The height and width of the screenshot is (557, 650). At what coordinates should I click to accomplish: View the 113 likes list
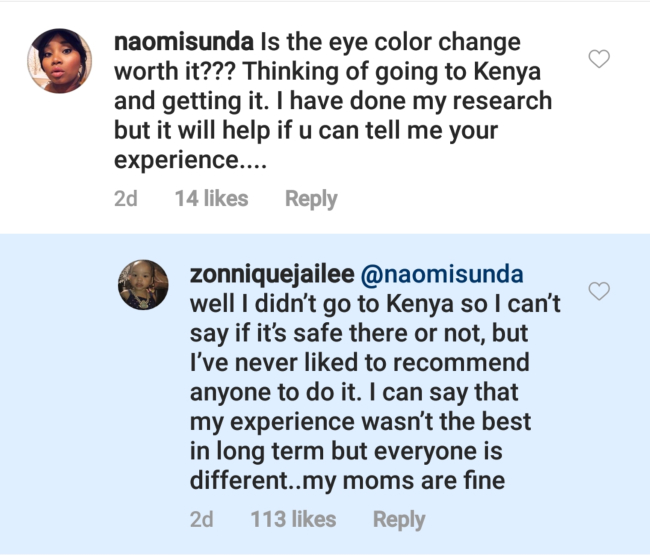point(292,519)
